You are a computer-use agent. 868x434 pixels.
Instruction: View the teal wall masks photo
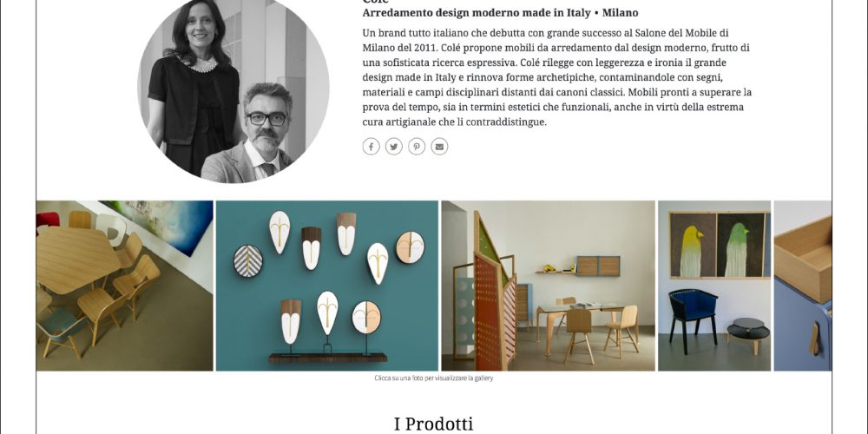[x=326, y=286]
